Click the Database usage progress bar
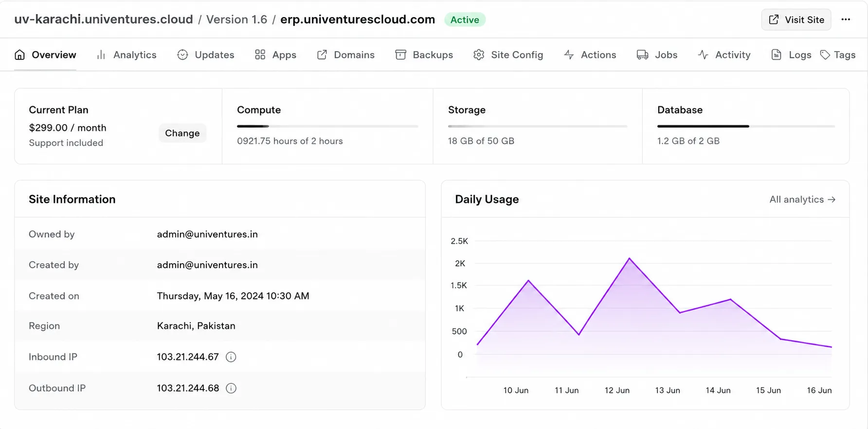 pyautogui.click(x=746, y=126)
